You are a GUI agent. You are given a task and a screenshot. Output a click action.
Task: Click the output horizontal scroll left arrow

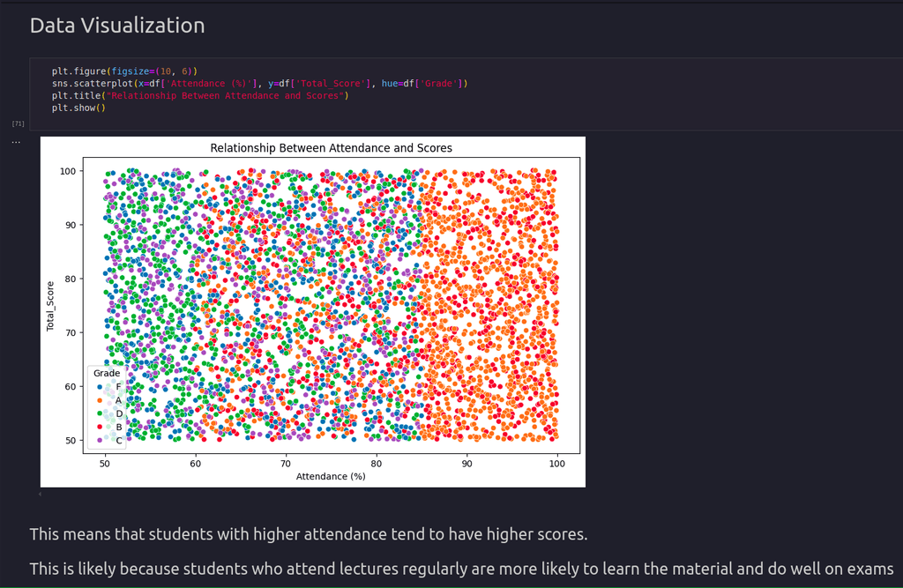[x=40, y=495]
